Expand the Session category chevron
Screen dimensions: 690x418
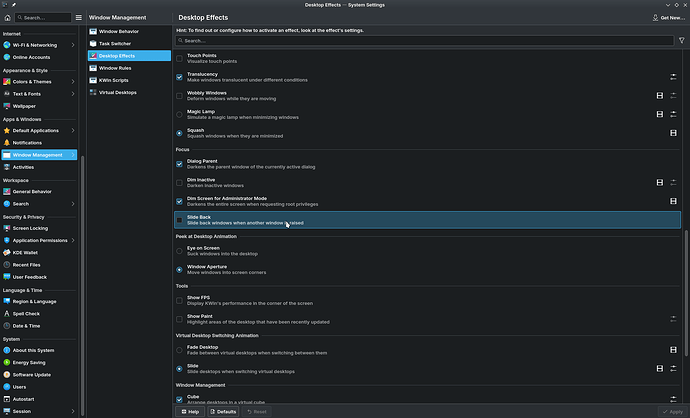click(x=73, y=411)
